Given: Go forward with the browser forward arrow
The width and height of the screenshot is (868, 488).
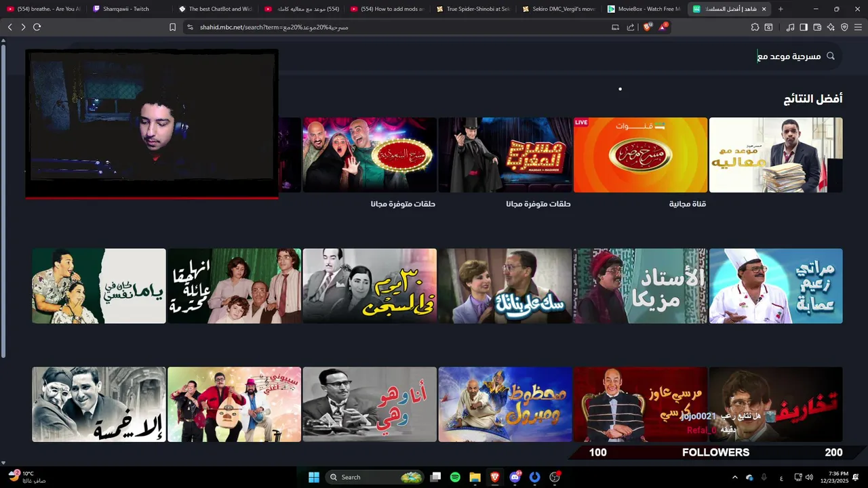Looking at the screenshot, I should [x=23, y=27].
